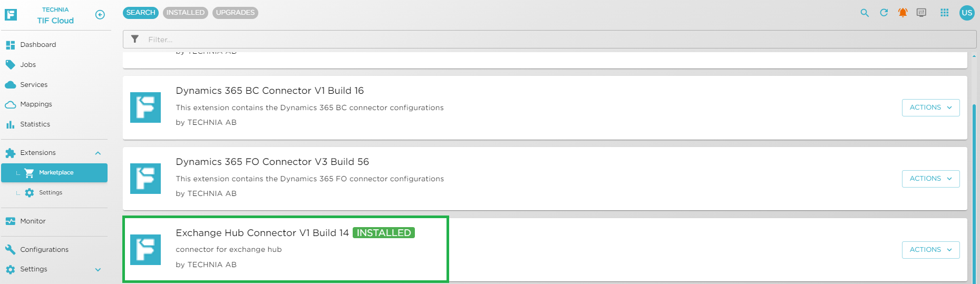
Task: Open the orange notifications bell
Action: point(903,13)
